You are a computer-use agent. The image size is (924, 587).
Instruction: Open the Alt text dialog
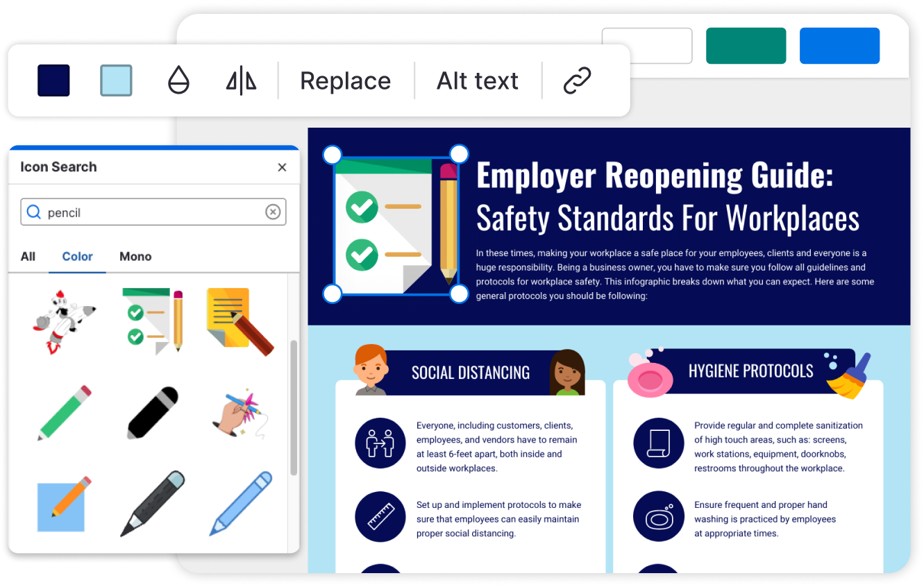pyautogui.click(x=477, y=80)
